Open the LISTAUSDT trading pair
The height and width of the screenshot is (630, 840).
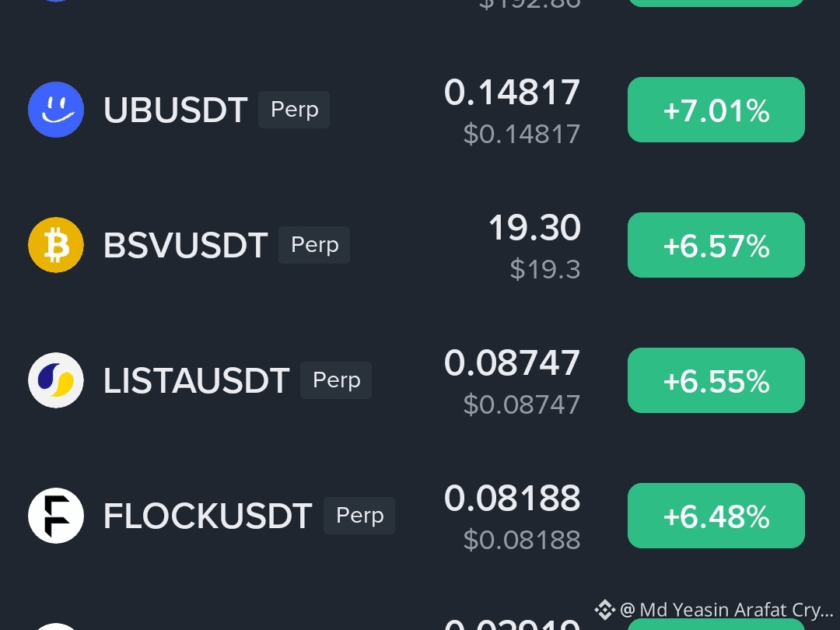(197, 380)
